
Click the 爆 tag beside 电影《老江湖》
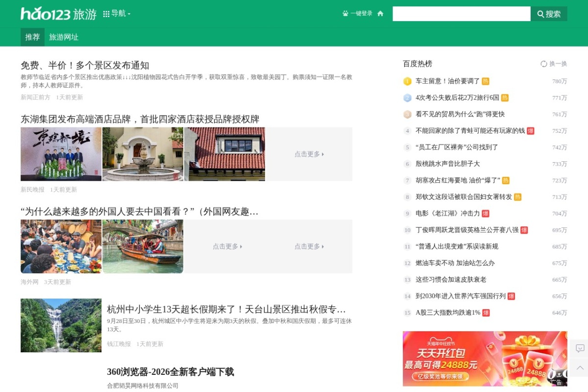486,213
